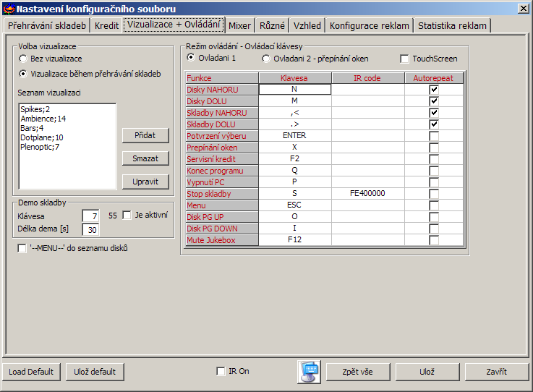Uncheck Autorepeat for Skladby DOLU
Image resolution: width=533 pixels, height=392 pixels.
pyautogui.click(x=434, y=124)
